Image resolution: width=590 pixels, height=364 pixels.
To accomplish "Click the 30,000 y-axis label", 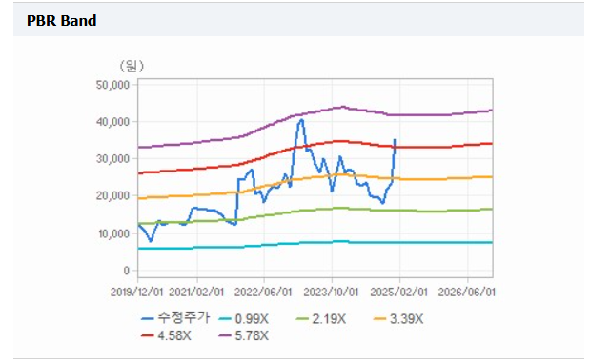I will [x=112, y=159].
